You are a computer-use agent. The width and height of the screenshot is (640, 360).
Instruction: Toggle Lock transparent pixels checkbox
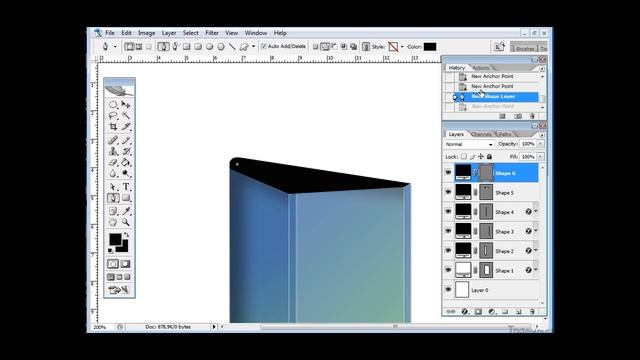(464, 156)
